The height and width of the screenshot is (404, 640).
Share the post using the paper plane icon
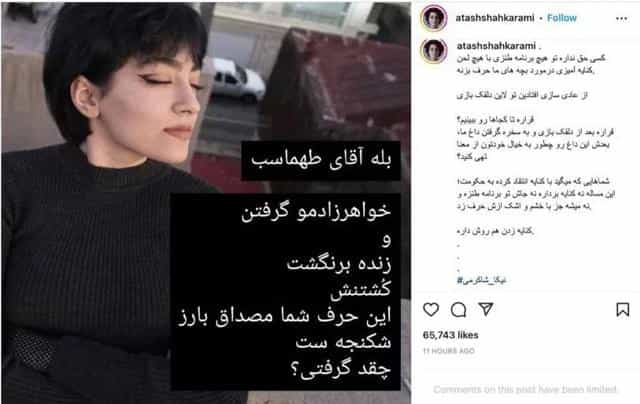(486, 309)
